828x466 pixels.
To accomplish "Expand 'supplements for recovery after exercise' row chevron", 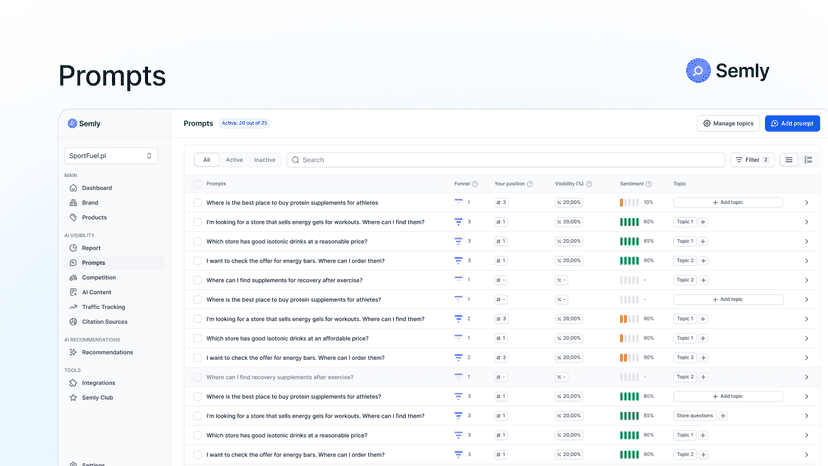I will pyautogui.click(x=806, y=280).
